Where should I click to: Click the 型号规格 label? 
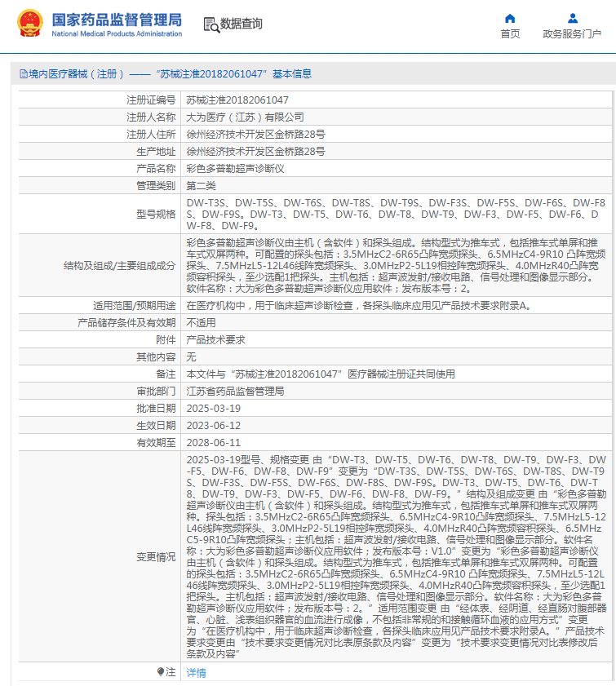(156, 215)
